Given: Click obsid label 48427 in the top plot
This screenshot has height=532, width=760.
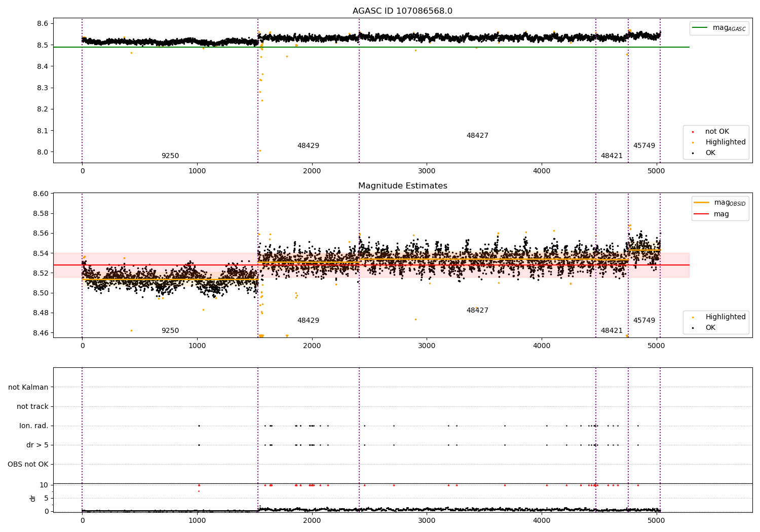Looking at the screenshot, I should 477,136.
